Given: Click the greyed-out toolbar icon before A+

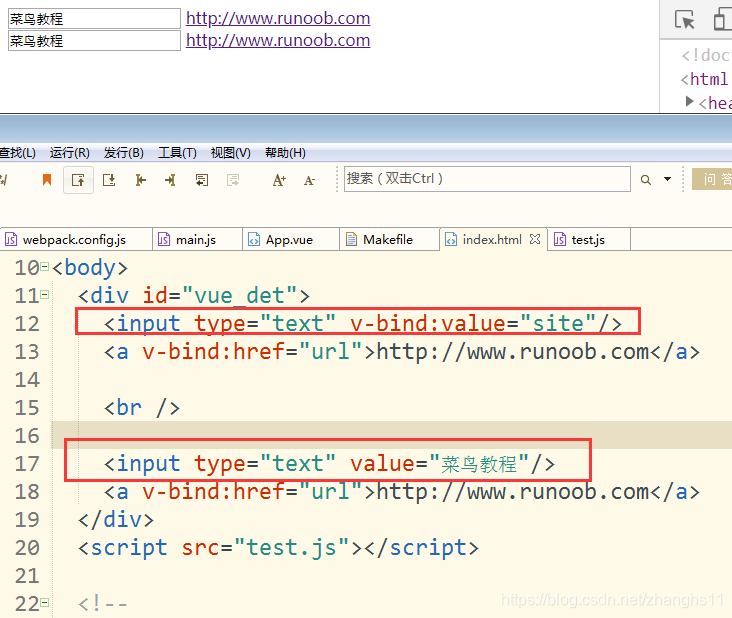Looking at the screenshot, I should (232, 180).
